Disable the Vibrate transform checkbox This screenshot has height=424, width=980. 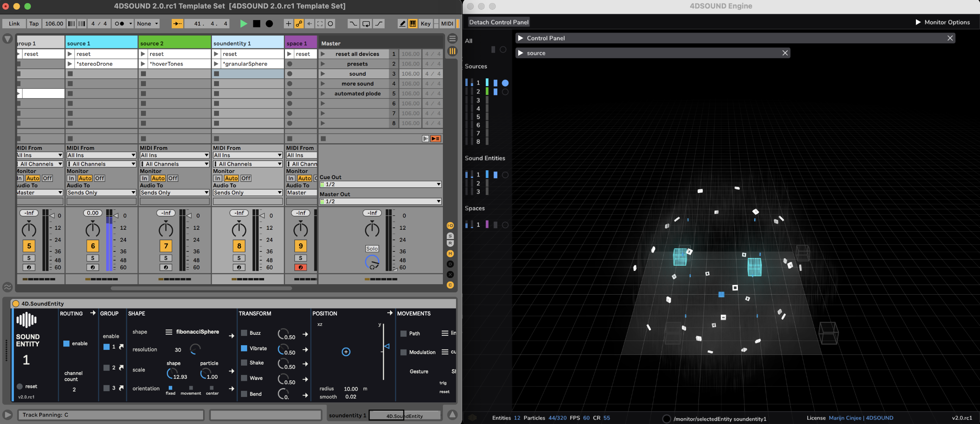[244, 348]
